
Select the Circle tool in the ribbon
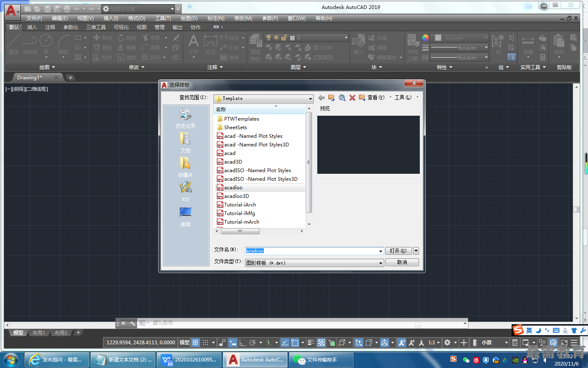46,44
